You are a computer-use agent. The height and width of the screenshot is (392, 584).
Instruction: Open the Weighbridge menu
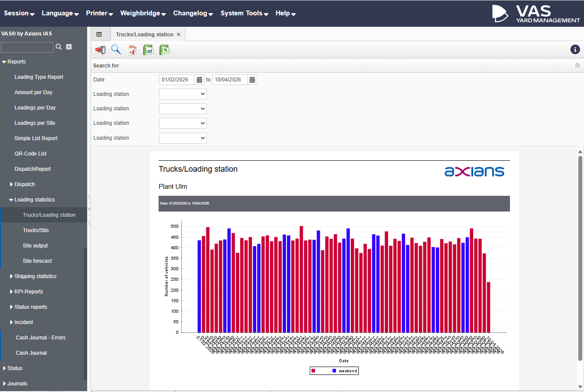pyautogui.click(x=143, y=13)
